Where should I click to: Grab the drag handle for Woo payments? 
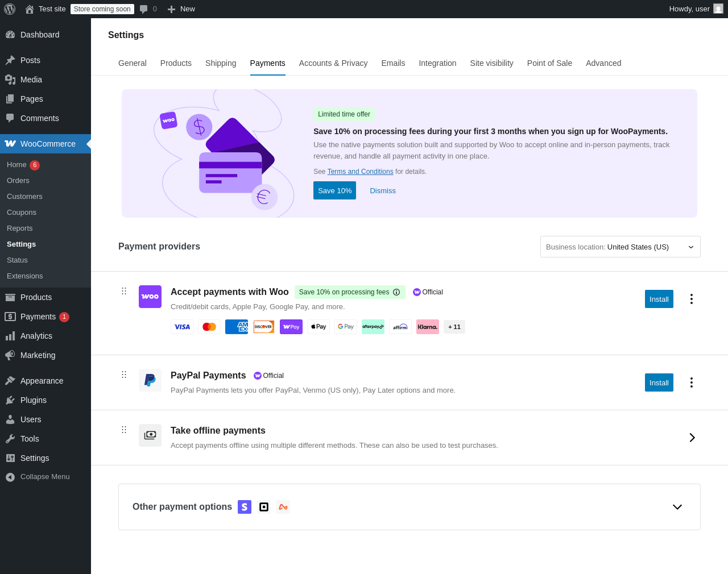124,291
